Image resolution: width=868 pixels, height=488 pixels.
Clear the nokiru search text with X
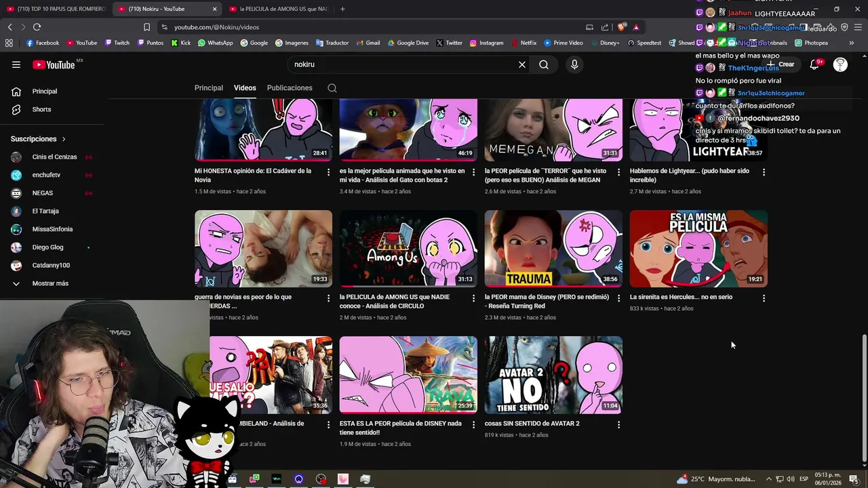coord(522,64)
